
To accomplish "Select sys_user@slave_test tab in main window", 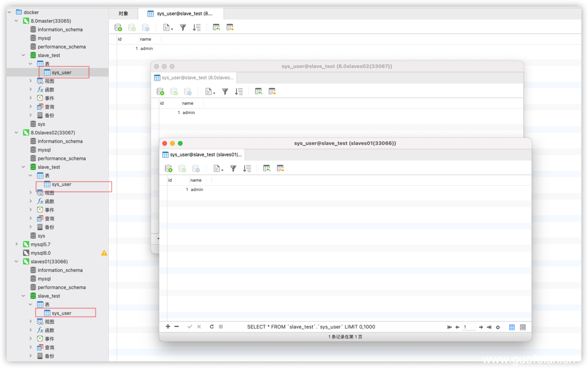I will (181, 14).
